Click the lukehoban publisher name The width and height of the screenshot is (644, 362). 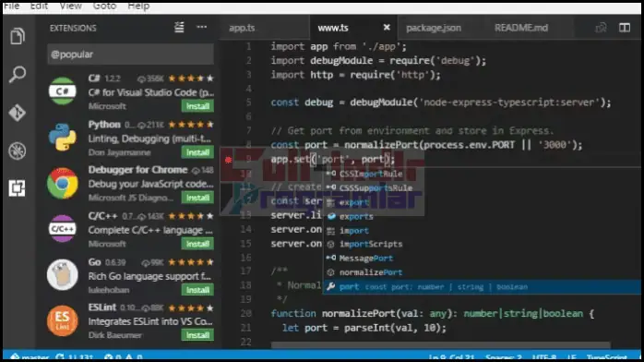(x=109, y=290)
